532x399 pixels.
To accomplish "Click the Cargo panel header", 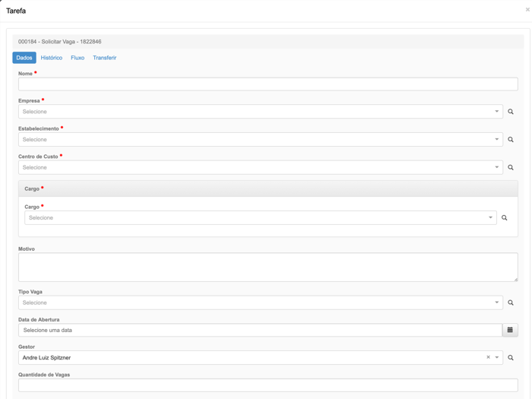I will 268,188.
